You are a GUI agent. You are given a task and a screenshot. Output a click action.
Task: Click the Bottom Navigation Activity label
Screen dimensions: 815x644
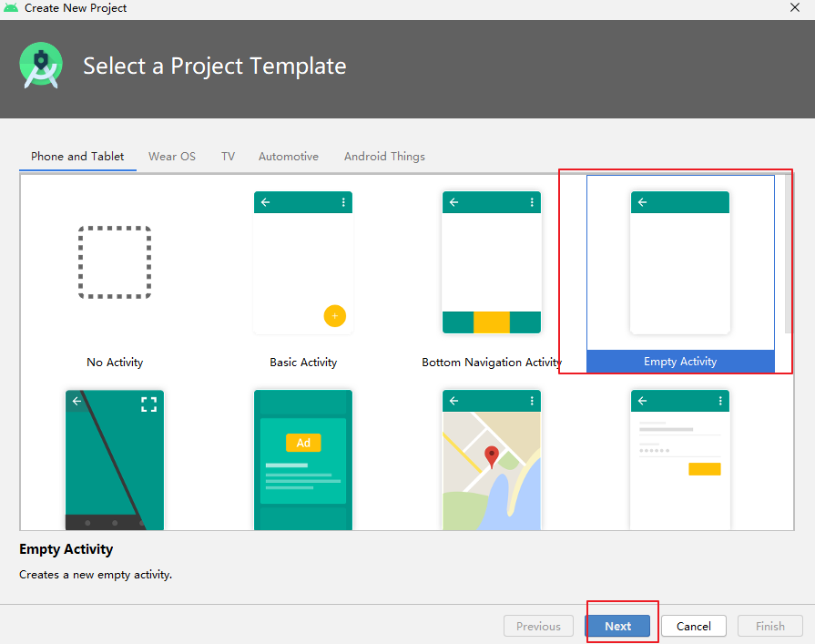(x=492, y=363)
